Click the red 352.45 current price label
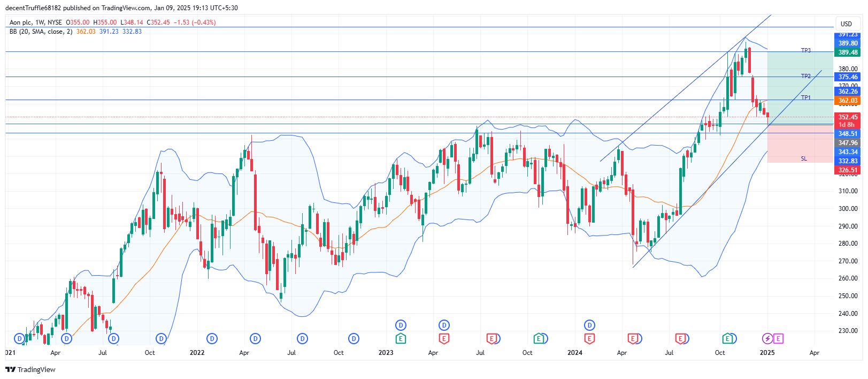868x379 pixels. 848,117
